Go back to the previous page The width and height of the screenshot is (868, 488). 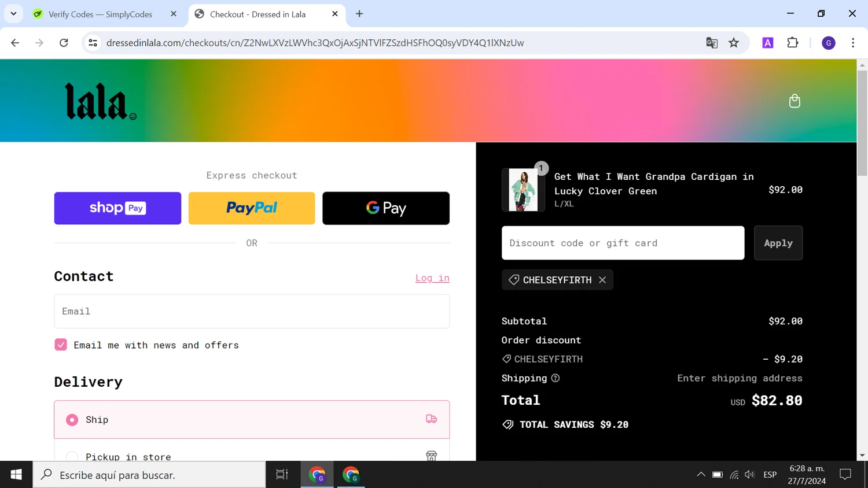click(x=15, y=43)
